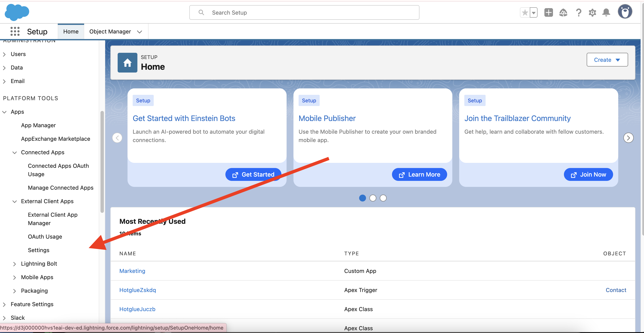Viewport: 644px width, 333px height.
Task: Open External Client App Manager
Action: point(53,219)
